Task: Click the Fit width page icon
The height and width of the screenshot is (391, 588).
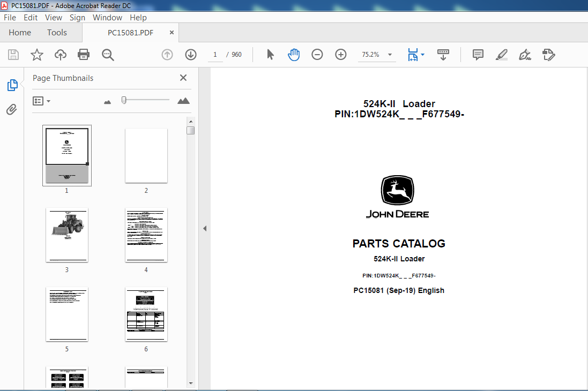Action: tap(413, 55)
